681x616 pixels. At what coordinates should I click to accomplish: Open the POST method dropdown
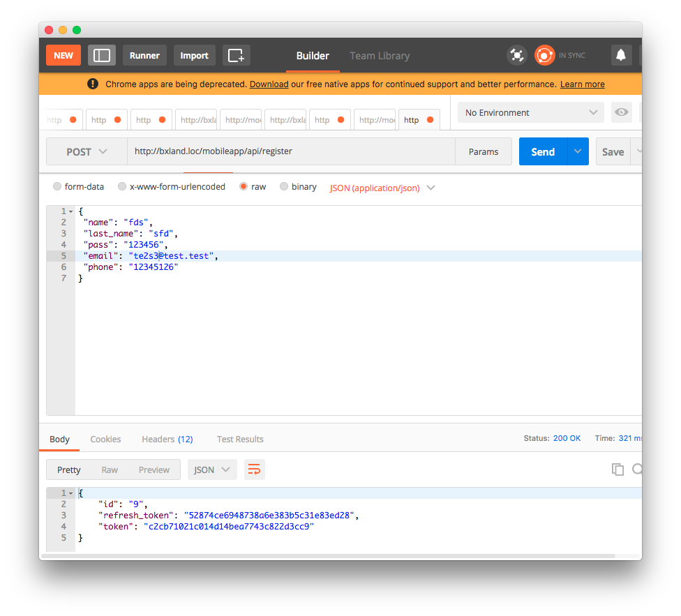pyautogui.click(x=87, y=151)
